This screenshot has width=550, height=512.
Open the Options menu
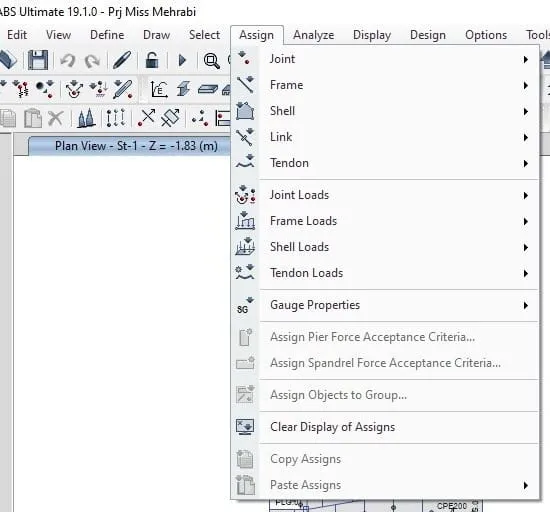pos(486,35)
